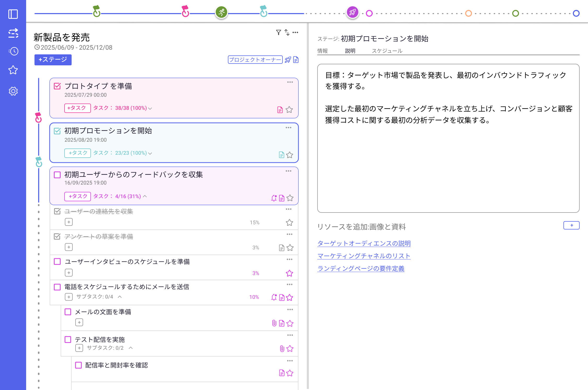Collapse the タスク 4/16 (31%) list

point(145,196)
